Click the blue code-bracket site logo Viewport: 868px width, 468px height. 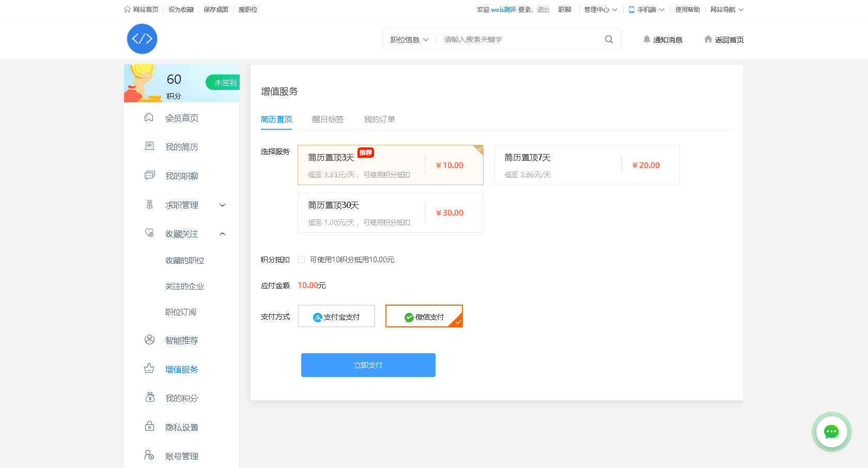pyautogui.click(x=142, y=39)
